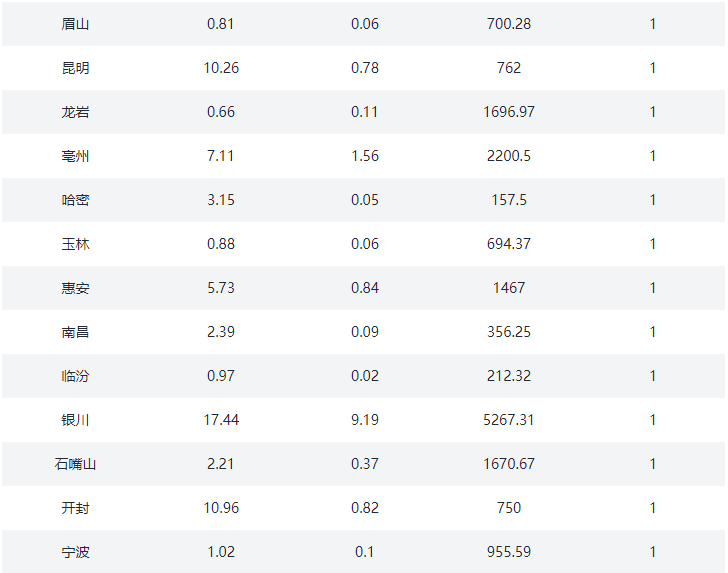The image size is (728, 573).
Task: Select the 10.26 value in 昆明 row
Action: pyautogui.click(x=221, y=68)
